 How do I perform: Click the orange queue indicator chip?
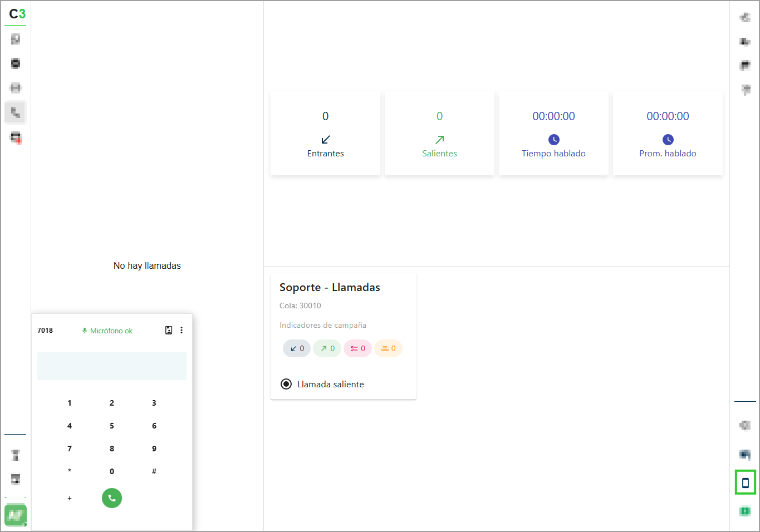(388, 348)
